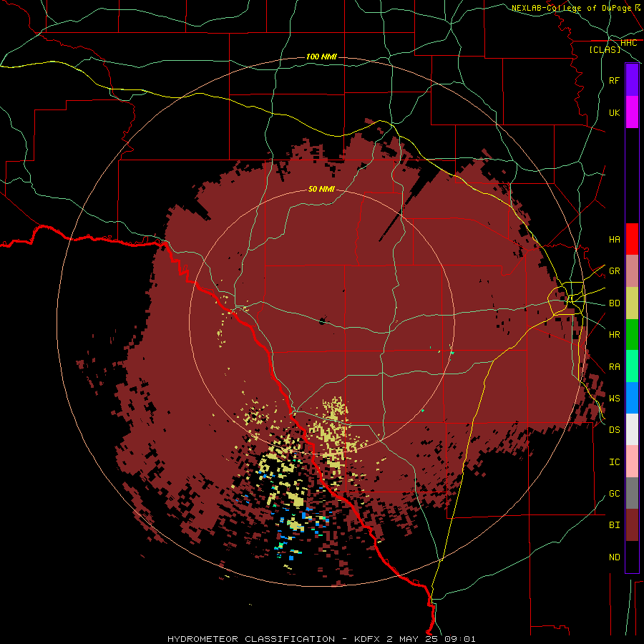The width and height of the screenshot is (644, 644).
Task: Click the HR legend label
Action: click(614, 335)
